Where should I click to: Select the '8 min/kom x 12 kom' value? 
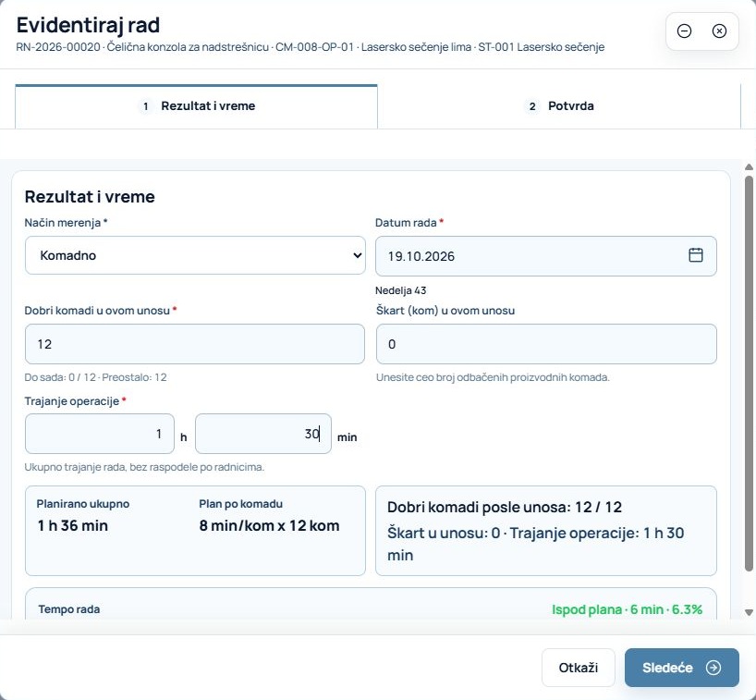pyautogui.click(x=269, y=525)
